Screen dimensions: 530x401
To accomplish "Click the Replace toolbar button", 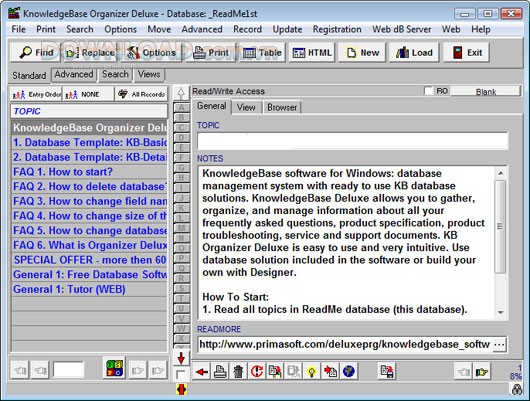I will pyautogui.click(x=90, y=52).
